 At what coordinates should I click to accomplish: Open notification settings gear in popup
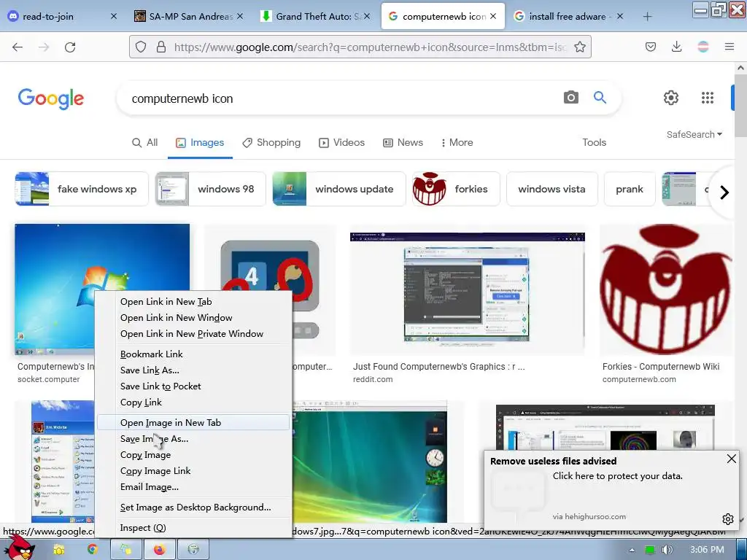pyautogui.click(x=727, y=519)
